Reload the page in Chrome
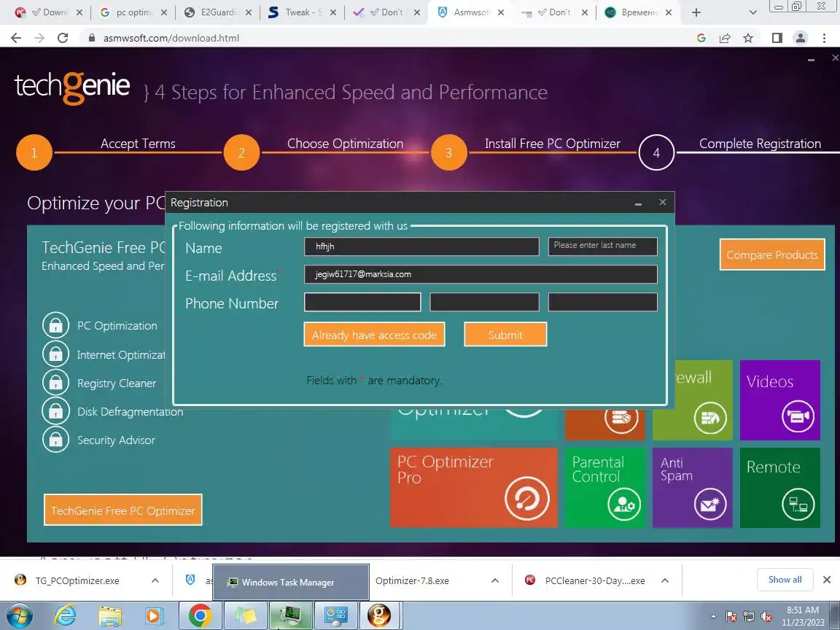This screenshot has height=630, width=840. pyautogui.click(x=63, y=37)
